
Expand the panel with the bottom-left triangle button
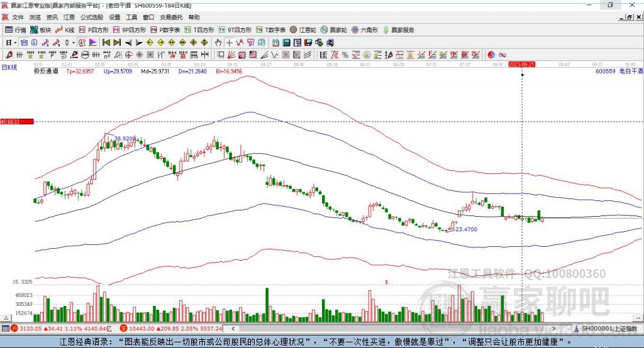point(6,318)
